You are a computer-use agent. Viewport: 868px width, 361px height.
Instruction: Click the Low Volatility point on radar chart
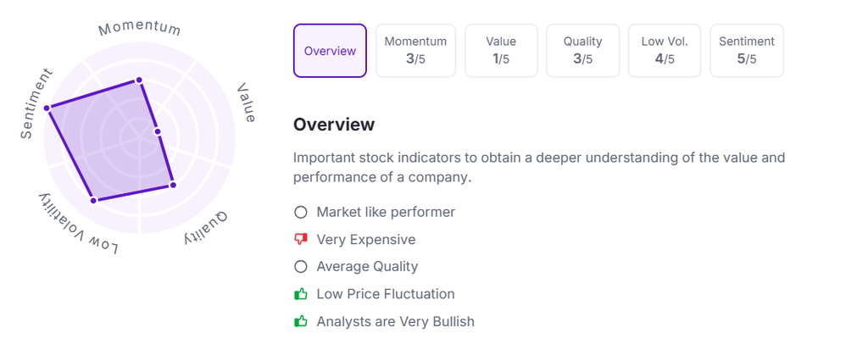click(x=93, y=200)
